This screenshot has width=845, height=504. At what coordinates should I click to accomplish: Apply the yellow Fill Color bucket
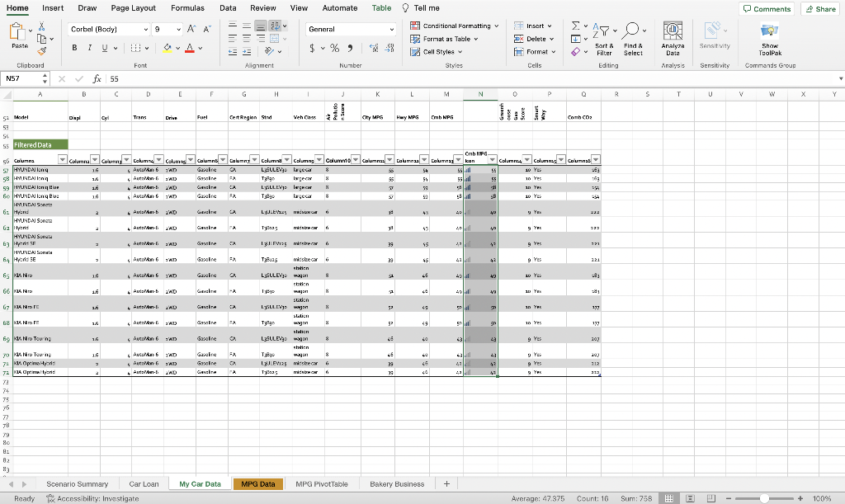click(x=167, y=48)
